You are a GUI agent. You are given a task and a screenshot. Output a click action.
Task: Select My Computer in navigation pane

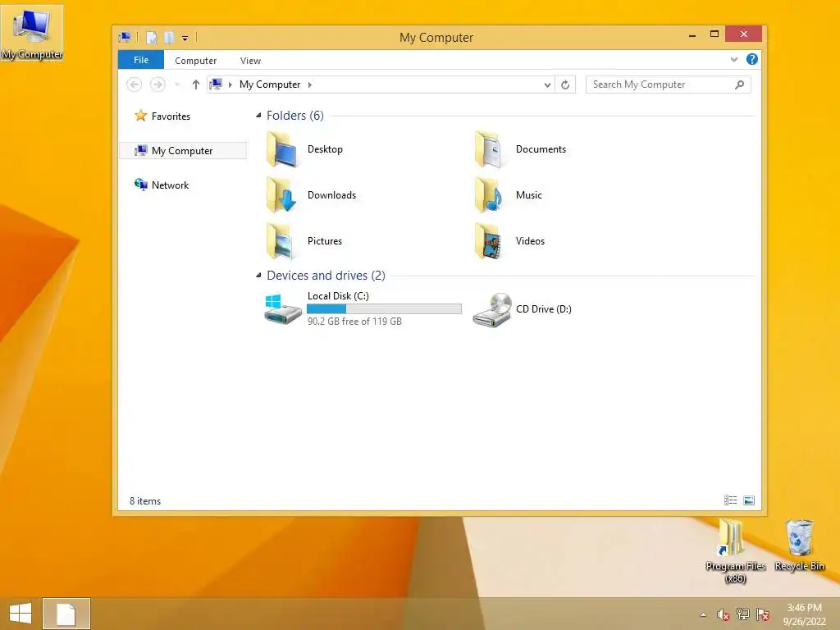coord(182,151)
